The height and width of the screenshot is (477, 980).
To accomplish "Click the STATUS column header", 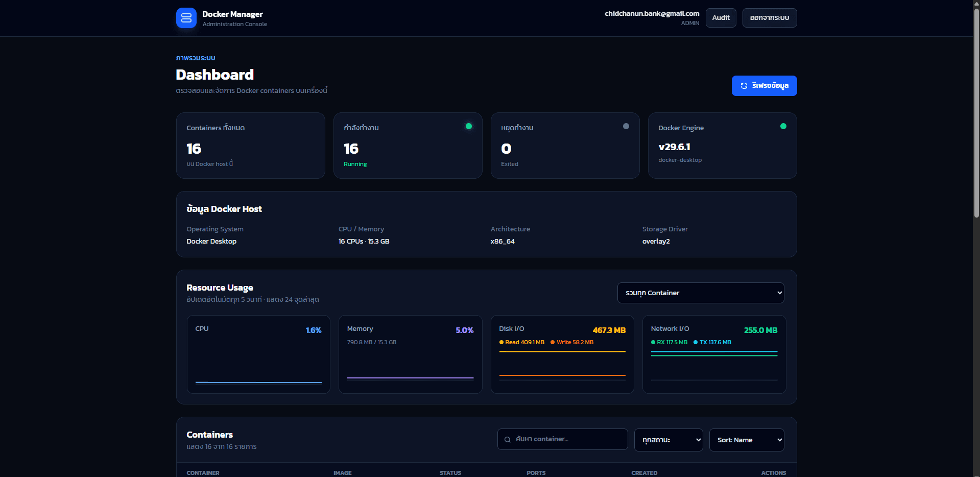I will point(450,473).
